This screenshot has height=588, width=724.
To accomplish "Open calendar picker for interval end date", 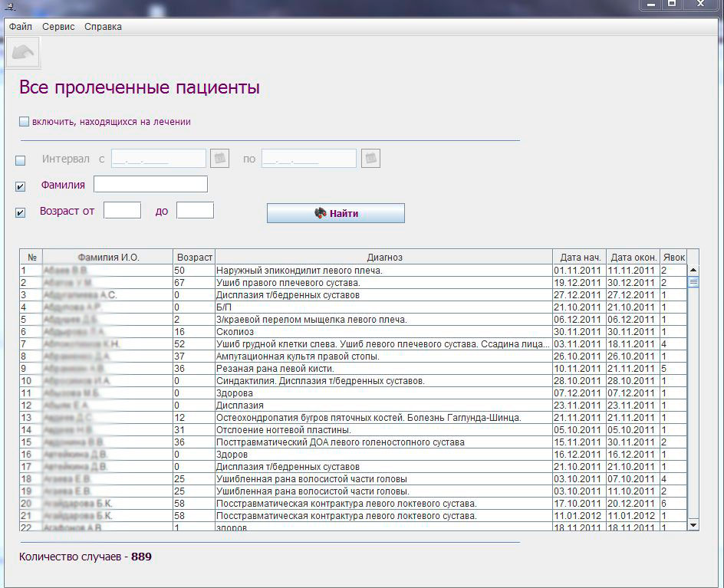I will [370, 159].
